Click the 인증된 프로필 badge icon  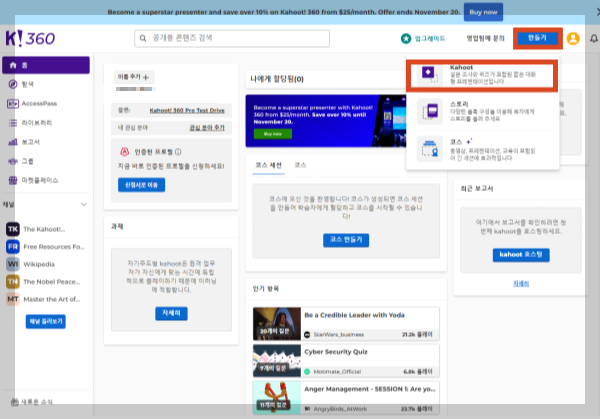tap(124, 152)
